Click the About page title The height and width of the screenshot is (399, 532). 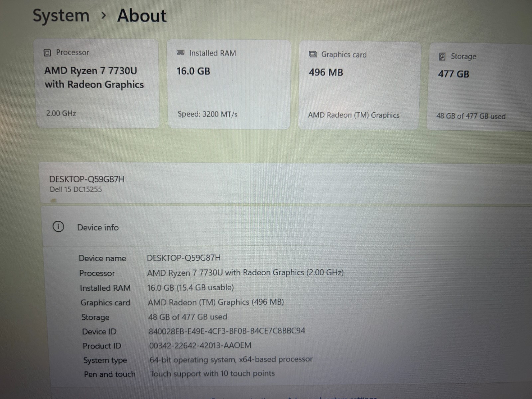(x=142, y=16)
